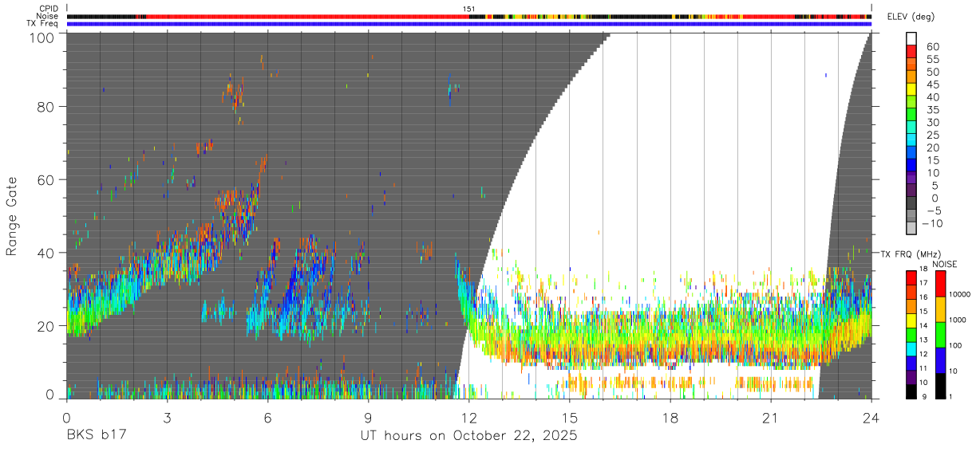
Task: Click the red 60 degree elevation swatch
Action: click(911, 52)
